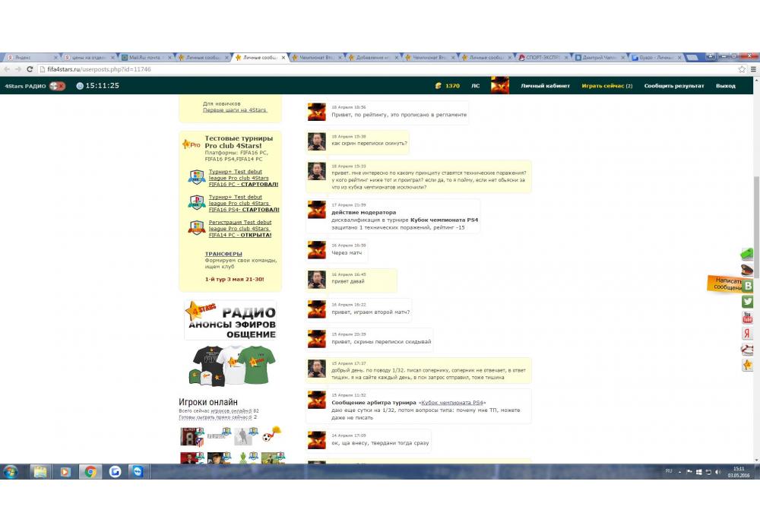Screen dimensions: 760x532
Task: Click the Выход logout link
Action: pos(725,86)
